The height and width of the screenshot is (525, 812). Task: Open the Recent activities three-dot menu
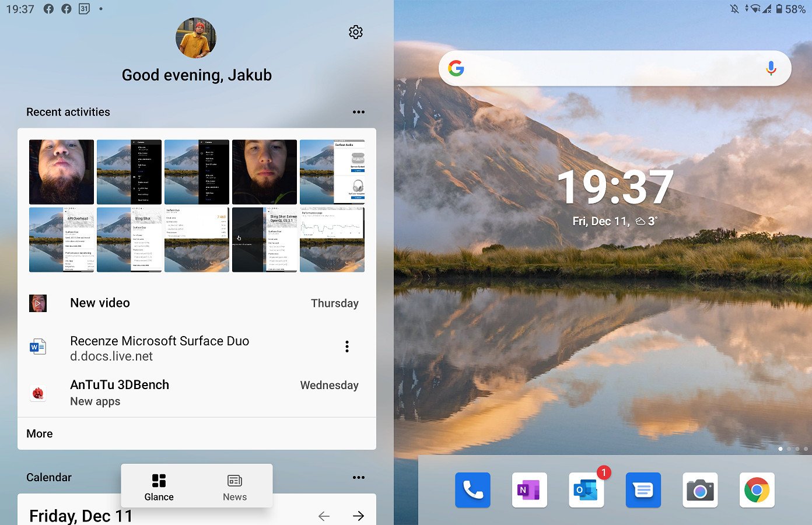click(x=359, y=112)
